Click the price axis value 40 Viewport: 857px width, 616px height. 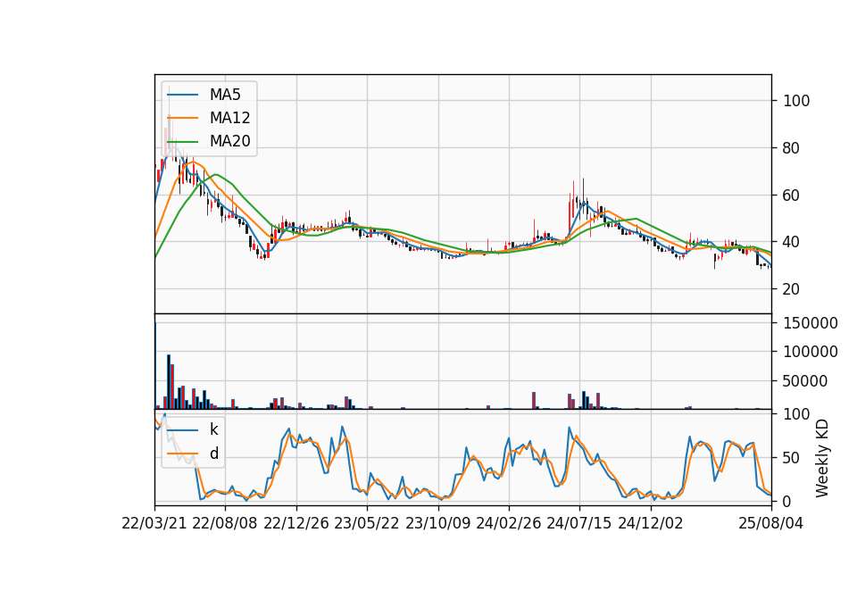pos(792,242)
